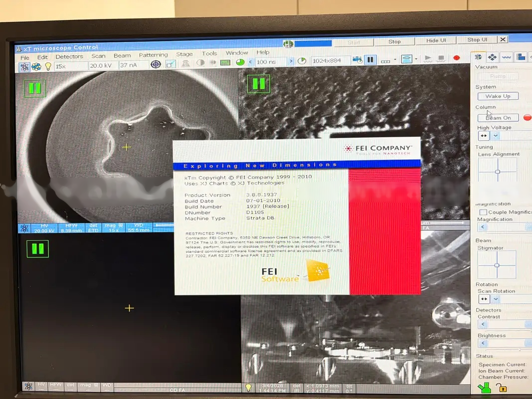This screenshot has height=399, width=532.
Task: Click the light bulb in bottom data bar
Action: pos(248,388)
